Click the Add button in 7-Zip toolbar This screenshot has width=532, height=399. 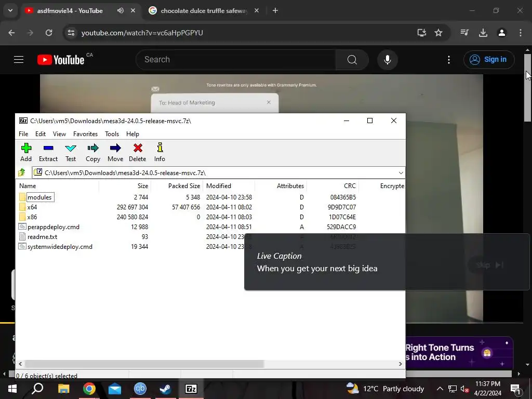[x=26, y=152]
